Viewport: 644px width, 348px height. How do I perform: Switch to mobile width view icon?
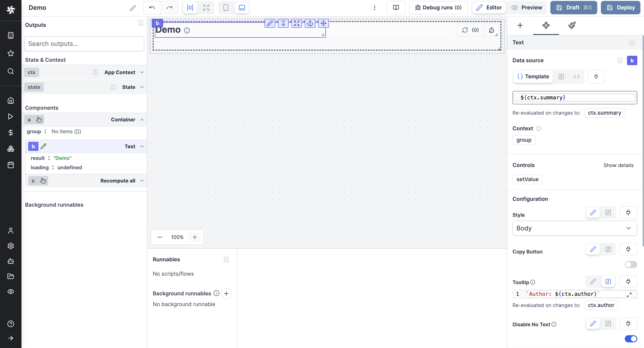coord(225,8)
